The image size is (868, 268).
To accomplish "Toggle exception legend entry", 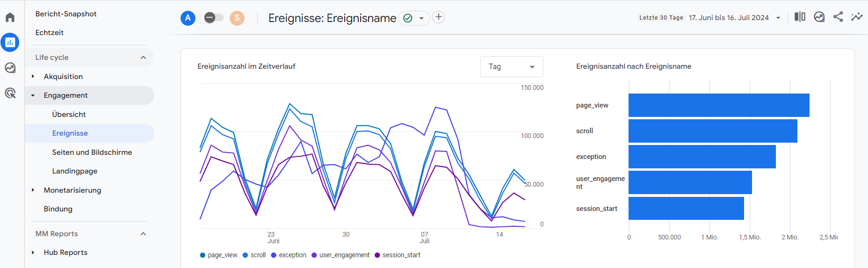I will pos(289,255).
